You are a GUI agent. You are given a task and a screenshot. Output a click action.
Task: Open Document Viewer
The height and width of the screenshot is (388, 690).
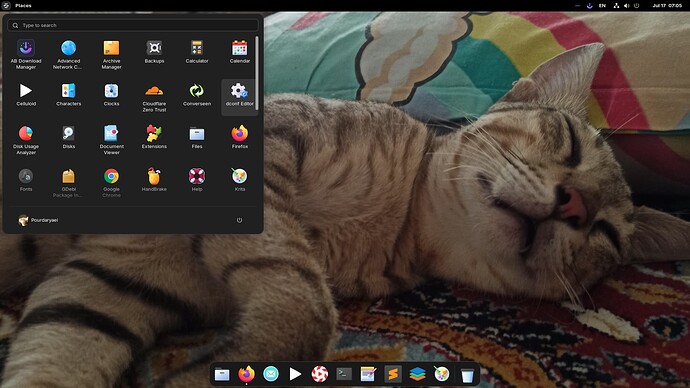click(111, 140)
